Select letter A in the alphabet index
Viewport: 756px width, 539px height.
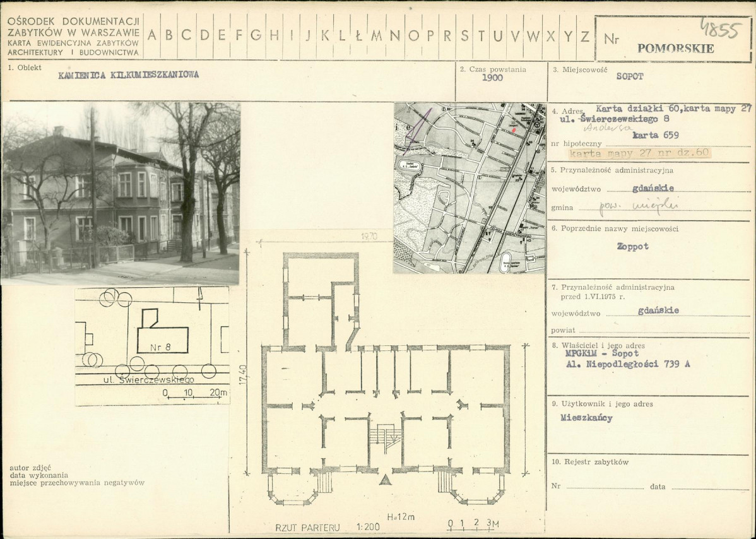(x=152, y=35)
